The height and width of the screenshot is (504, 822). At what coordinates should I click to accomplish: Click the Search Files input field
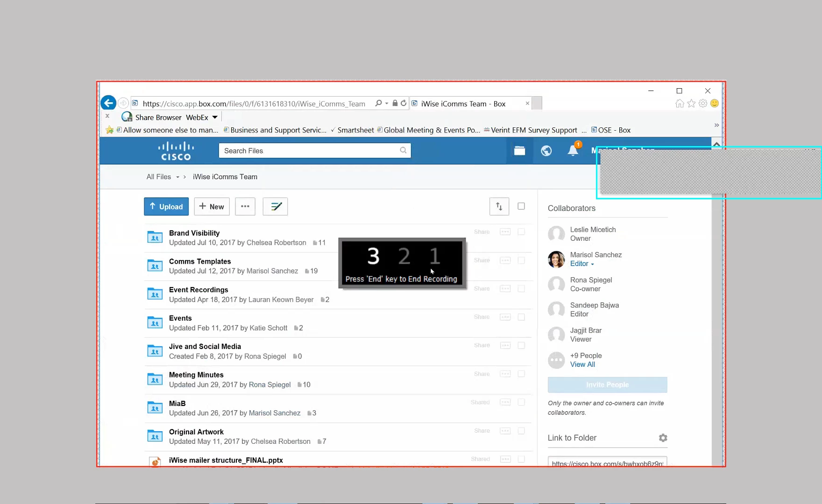tap(315, 150)
